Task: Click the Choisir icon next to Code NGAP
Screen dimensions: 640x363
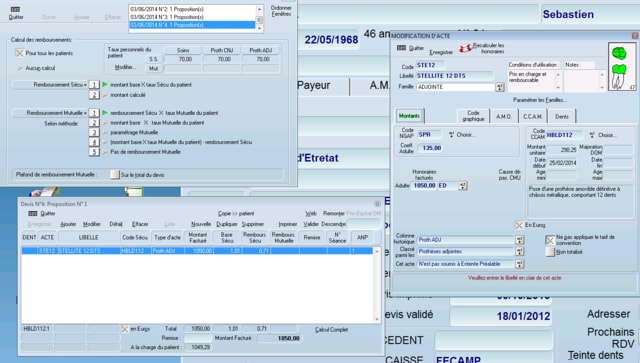Action: 451,135
